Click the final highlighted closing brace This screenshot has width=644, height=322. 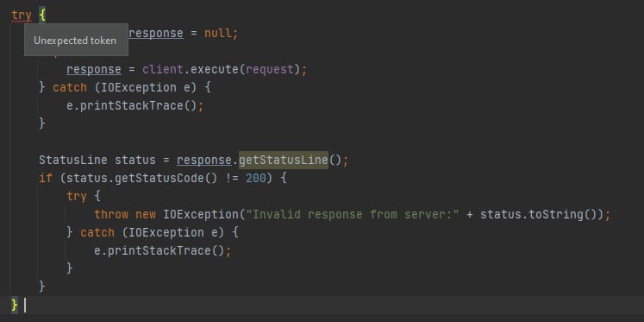click(x=15, y=305)
